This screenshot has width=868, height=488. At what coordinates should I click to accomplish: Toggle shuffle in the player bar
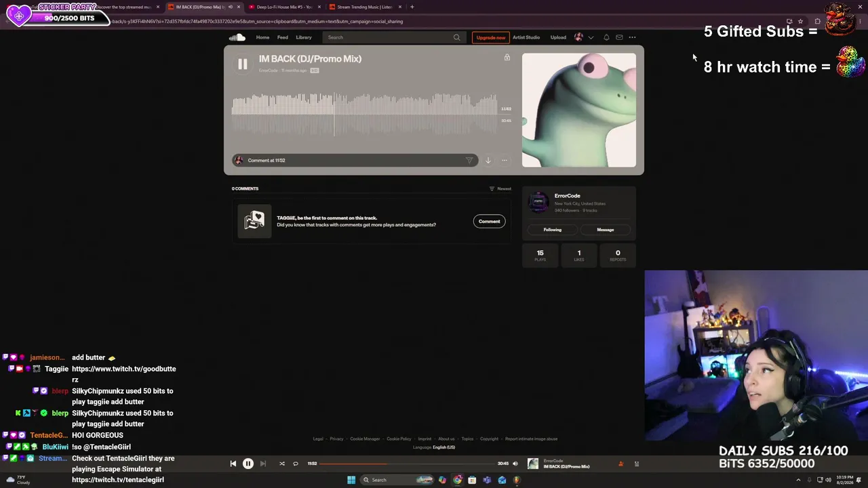[282, 464]
